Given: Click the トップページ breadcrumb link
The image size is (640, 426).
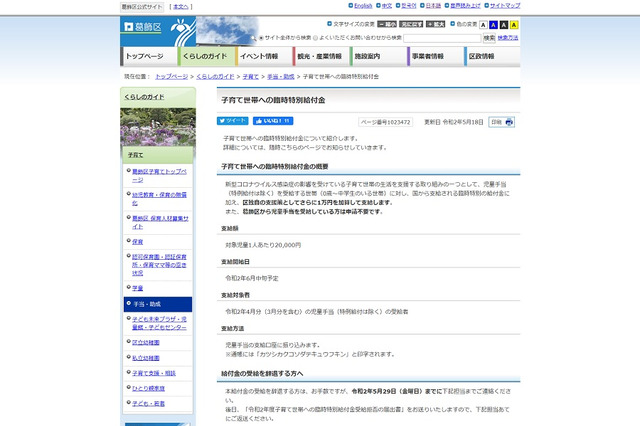Looking at the screenshot, I should pyautogui.click(x=171, y=76).
